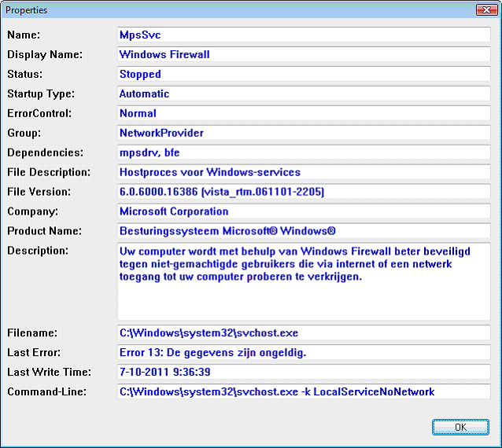The image size is (502, 448).
Task: Click the 'Last Error:' label
Action: [x=34, y=352]
